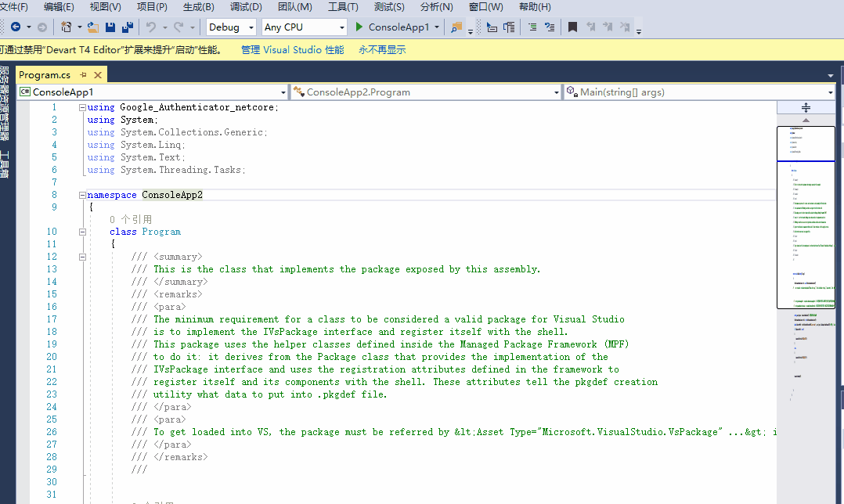The width and height of the screenshot is (844, 504).
Task: Toggle a bookmark with the bookmark icon
Action: click(x=573, y=27)
